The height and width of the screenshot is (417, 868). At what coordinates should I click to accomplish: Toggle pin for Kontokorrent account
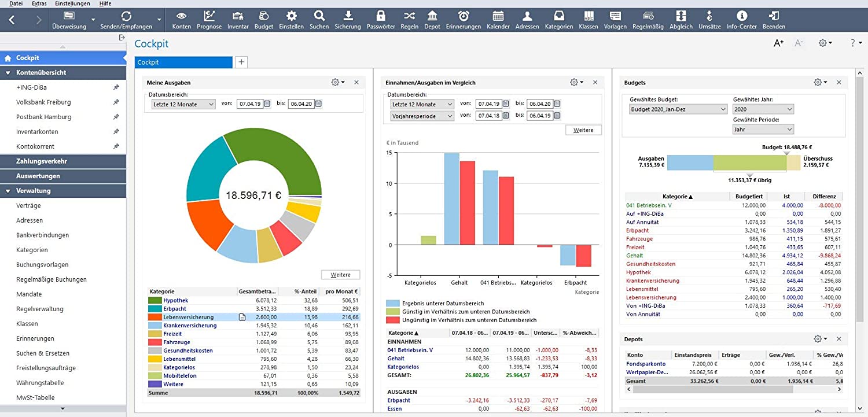pyautogui.click(x=116, y=147)
